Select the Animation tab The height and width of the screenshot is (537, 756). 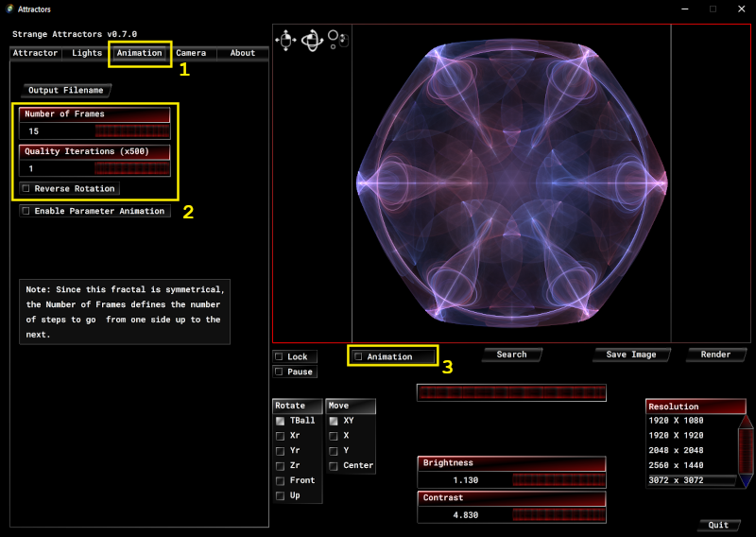[139, 53]
